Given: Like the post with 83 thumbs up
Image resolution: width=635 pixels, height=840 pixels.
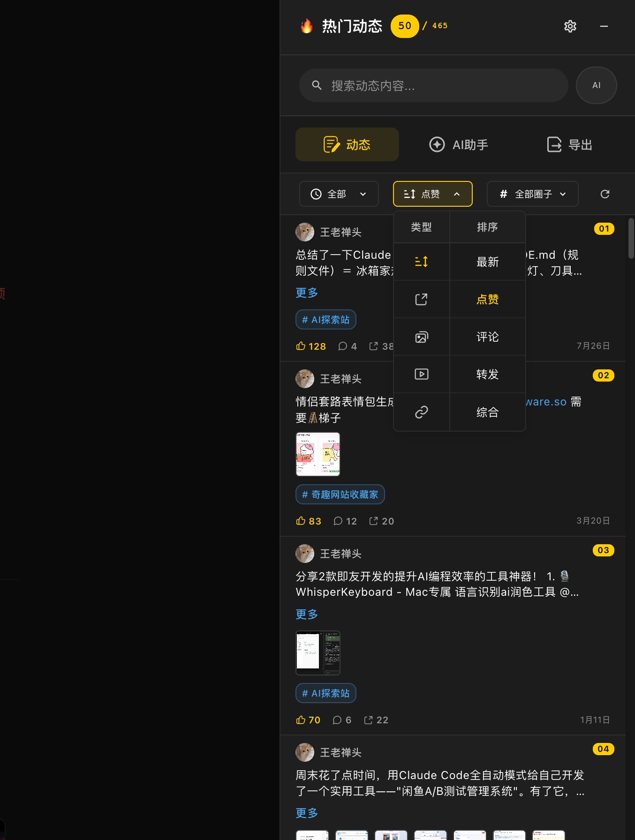Looking at the screenshot, I should coord(308,521).
